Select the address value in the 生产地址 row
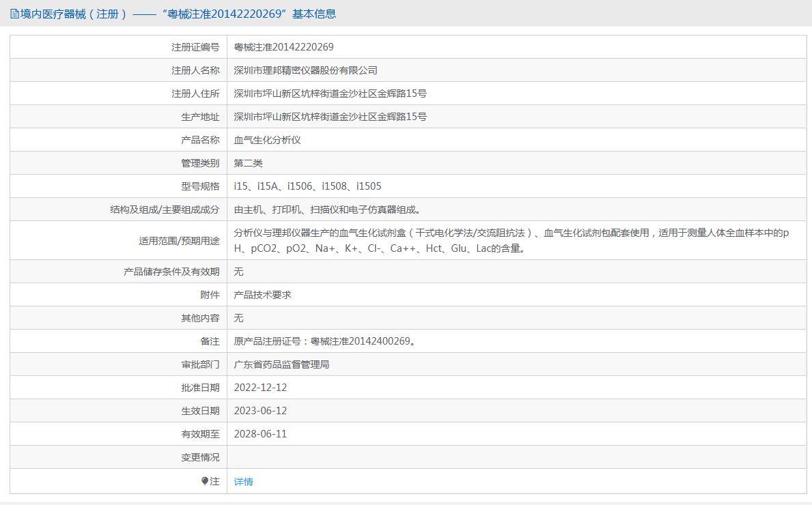Screen dimensions: 812x505 pos(331,117)
